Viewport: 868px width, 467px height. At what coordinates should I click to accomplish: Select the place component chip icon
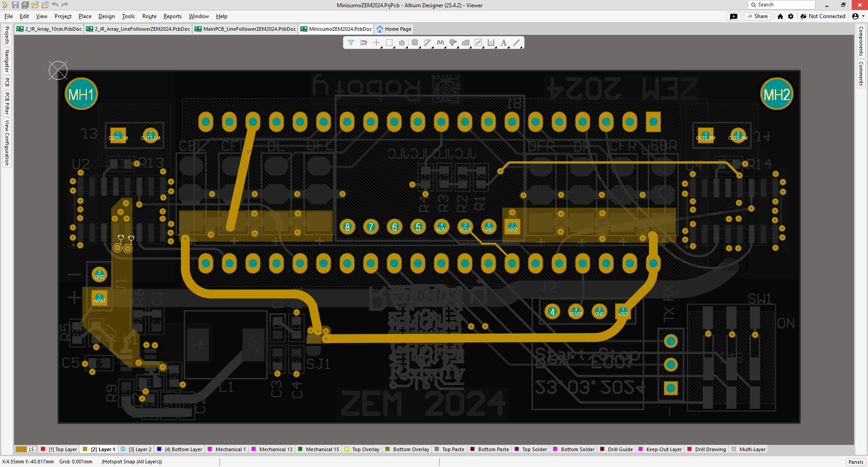415,43
